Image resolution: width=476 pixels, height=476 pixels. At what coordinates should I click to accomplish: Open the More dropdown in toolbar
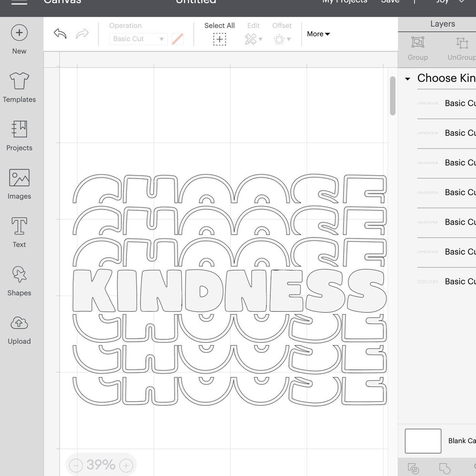tap(318, 34)
